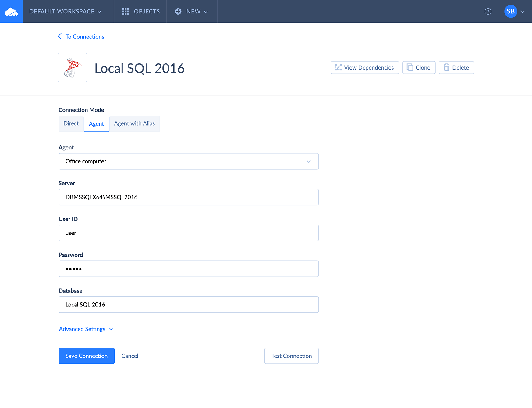This screenshot has height=408, width=532.
Task: Open the help question mark icon
Action: pyautogui.click(x=488, y=12)
